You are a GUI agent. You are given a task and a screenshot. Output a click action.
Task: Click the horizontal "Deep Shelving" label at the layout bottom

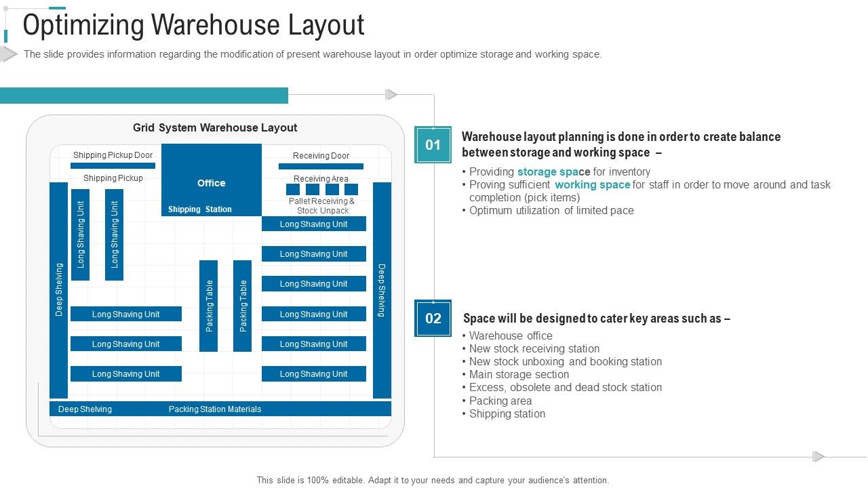coord(85,409)
